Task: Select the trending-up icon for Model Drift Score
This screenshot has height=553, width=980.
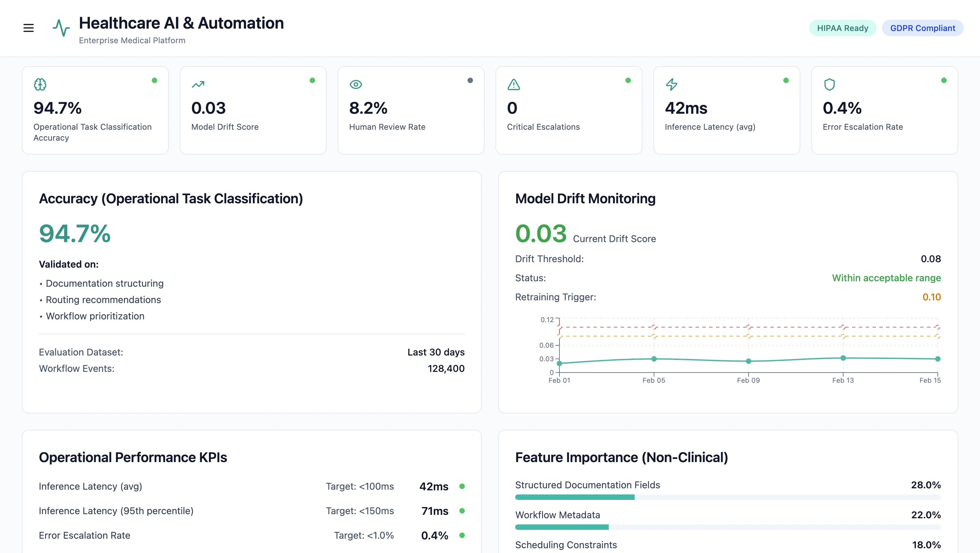Action: [198, 84]
